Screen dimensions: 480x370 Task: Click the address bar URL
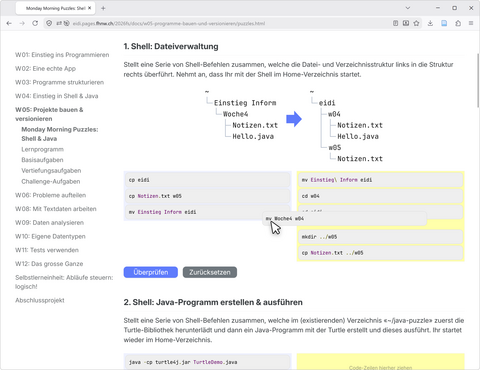(x=169, y=23)
